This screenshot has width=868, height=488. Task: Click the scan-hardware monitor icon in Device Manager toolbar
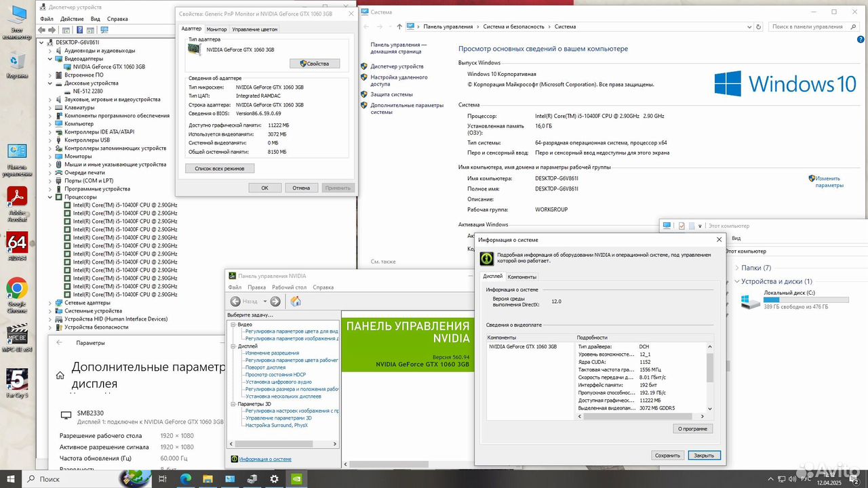tap(104, 30)
